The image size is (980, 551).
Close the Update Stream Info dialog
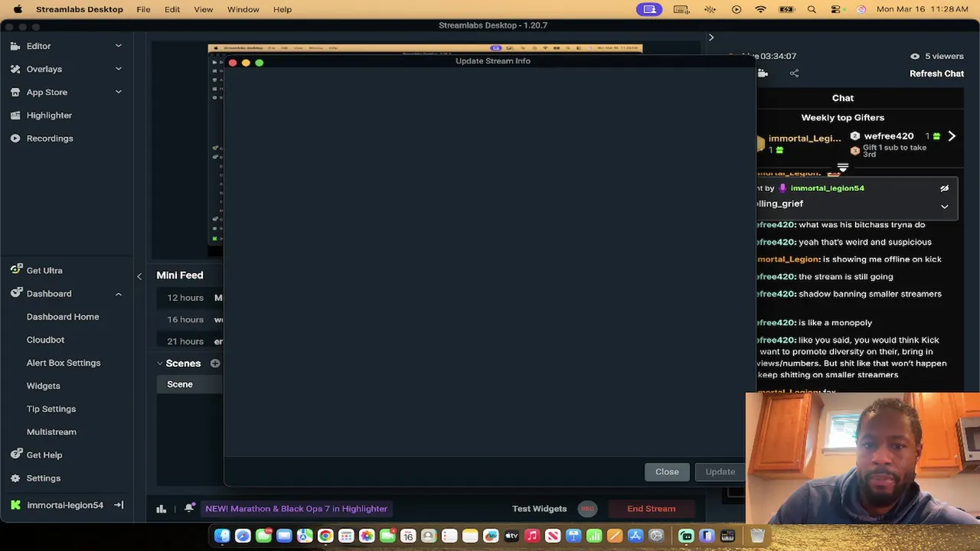click(x=667, y=471)
